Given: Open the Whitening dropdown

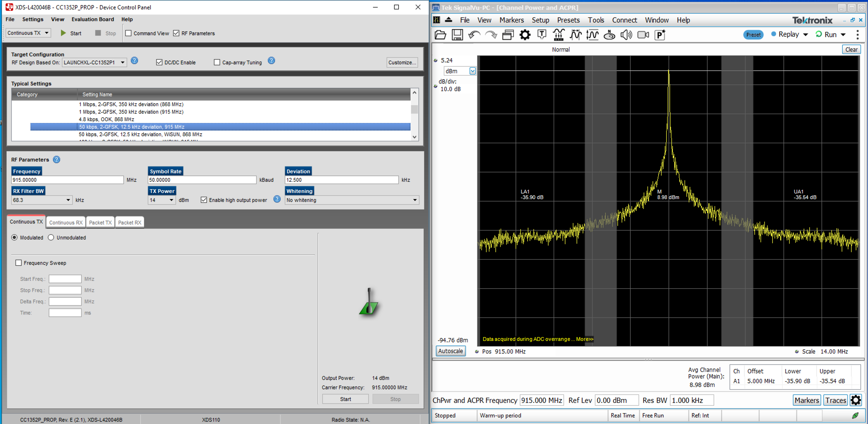Looking at the screenshot, I should 352,200.
